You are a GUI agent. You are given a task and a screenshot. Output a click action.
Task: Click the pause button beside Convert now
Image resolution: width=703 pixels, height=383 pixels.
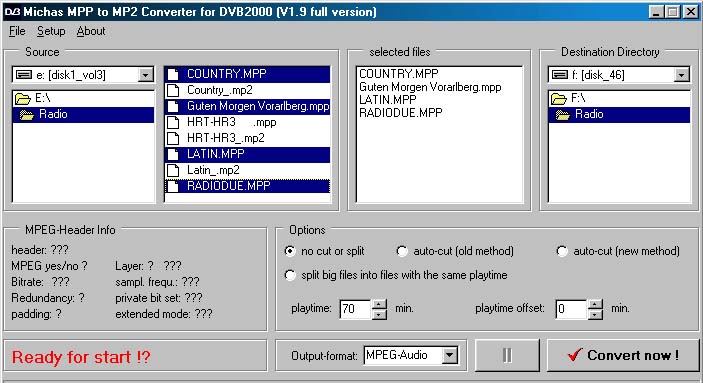pos(507,356)
